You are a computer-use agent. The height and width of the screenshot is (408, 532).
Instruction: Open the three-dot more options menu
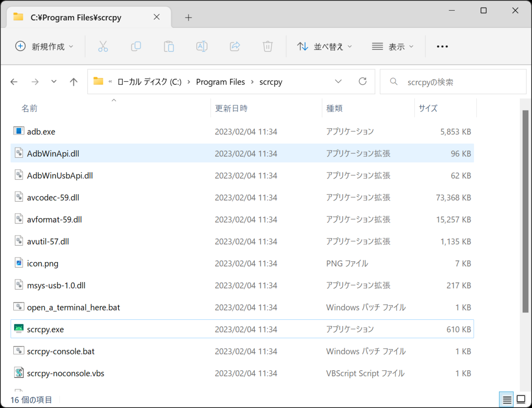click(x=442, y=46)
